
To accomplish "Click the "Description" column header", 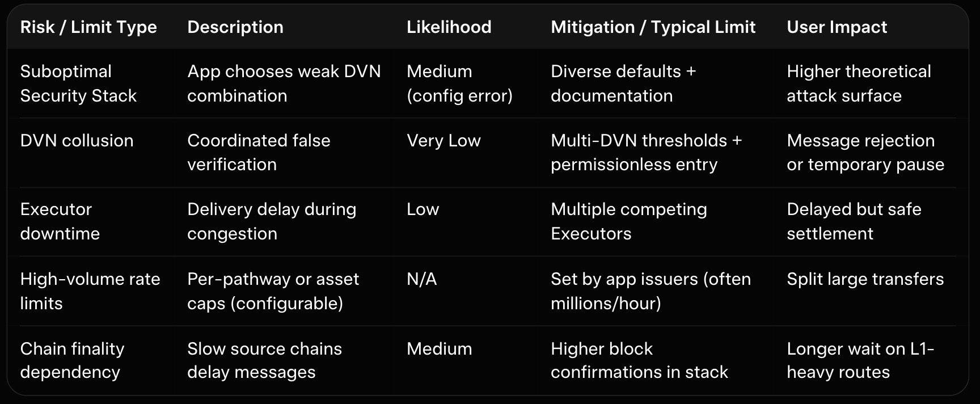I will click(x=235, y=27).
